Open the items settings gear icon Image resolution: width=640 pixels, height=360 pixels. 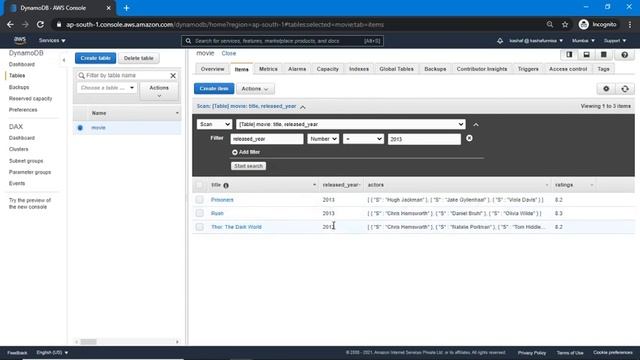(x=606, y=89)
